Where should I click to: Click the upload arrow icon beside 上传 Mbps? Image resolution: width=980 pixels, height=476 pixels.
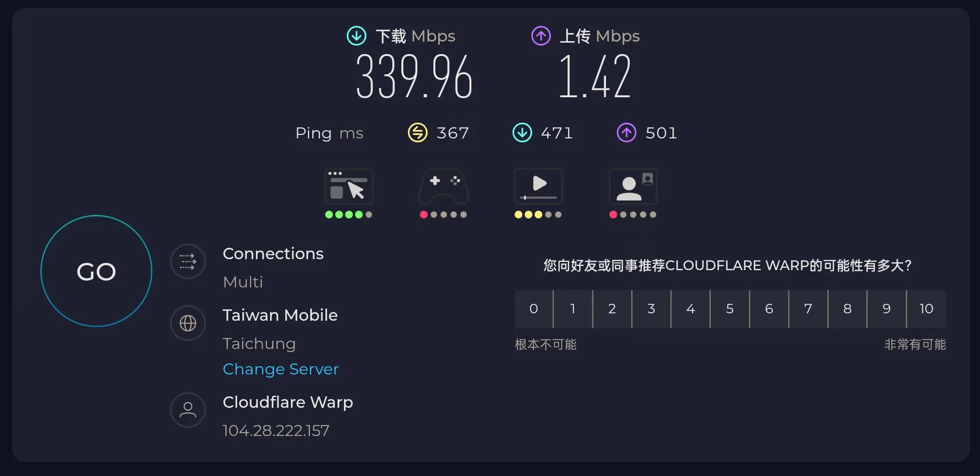[541, 36]
